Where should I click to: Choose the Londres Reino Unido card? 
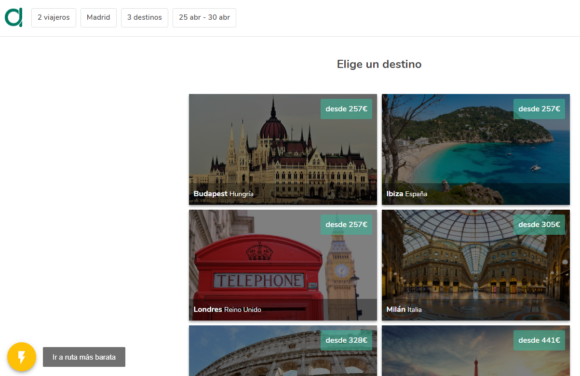click(283, 265)
